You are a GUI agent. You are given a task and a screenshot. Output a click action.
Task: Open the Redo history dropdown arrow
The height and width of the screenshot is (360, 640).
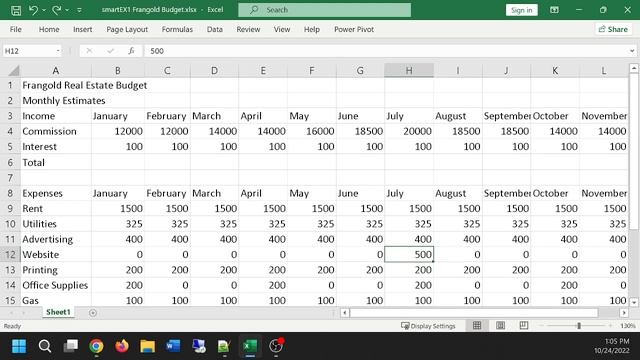tap(67, 10)
